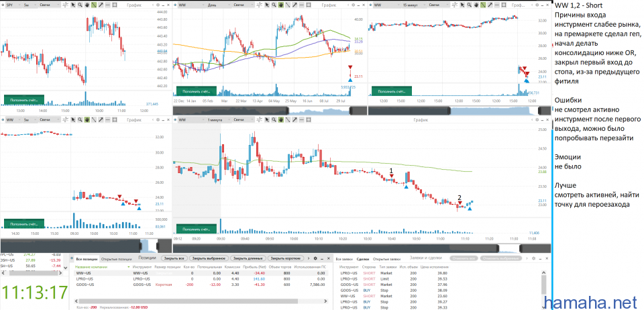Click 'Пополнить счёт' button in SPY chart
The width and height of the screenshot is (644, 310).
pyautogui.click(x=23, y=99)
